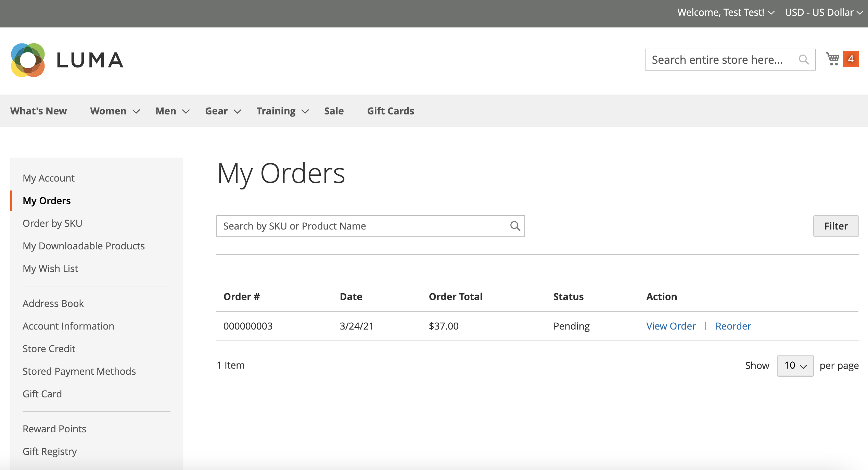Click Reorder for order 000000003
868x470 pixels.
(733, 326)
